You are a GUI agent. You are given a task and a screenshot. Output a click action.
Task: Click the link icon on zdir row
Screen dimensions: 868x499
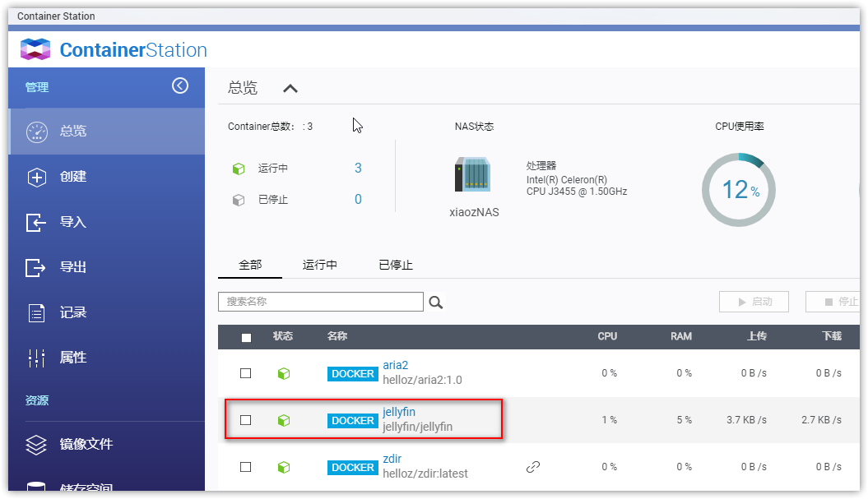(x=533, y=467)
